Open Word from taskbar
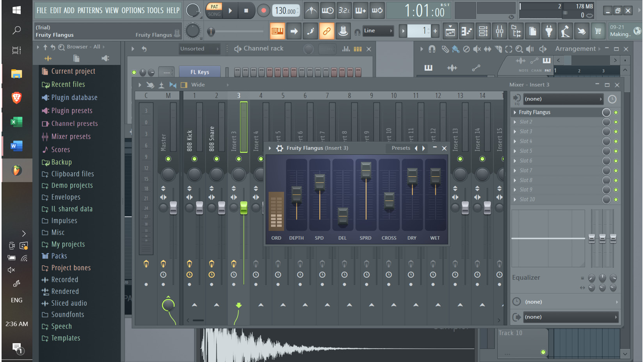Viewport: 644px width, 362px height. coord(16,146)
